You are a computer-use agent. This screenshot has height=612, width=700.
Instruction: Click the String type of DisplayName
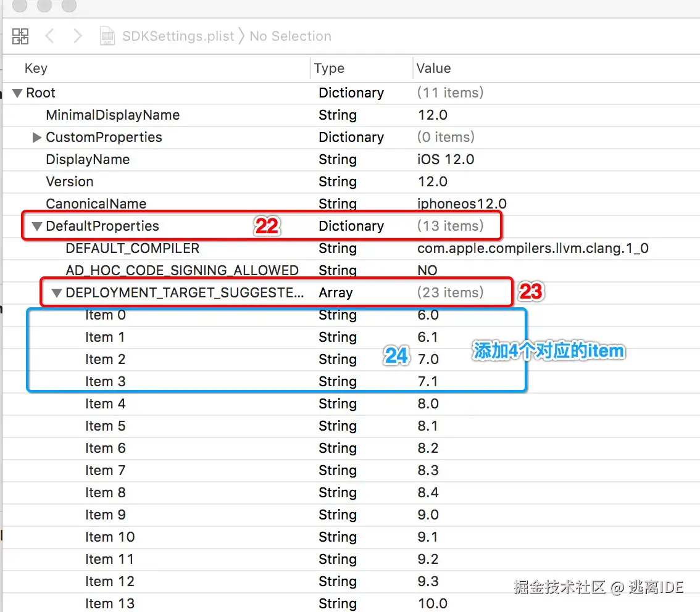pos(338,160)
